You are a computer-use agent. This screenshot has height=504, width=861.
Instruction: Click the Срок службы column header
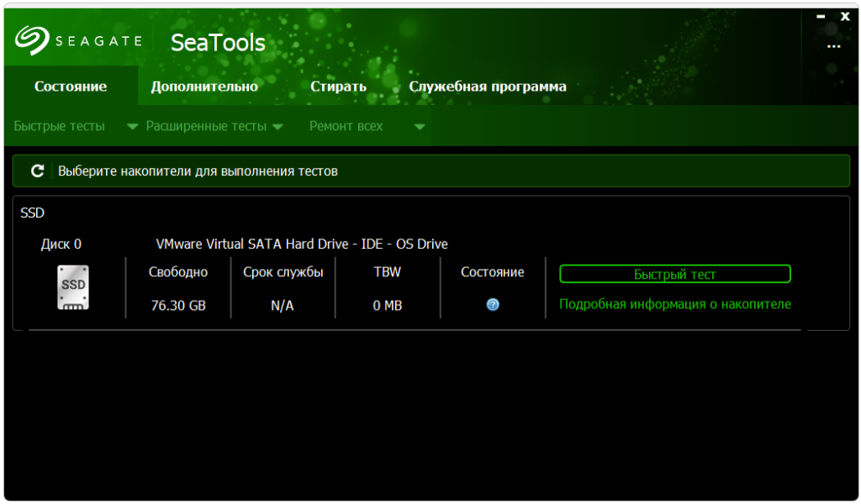[283, 272]
